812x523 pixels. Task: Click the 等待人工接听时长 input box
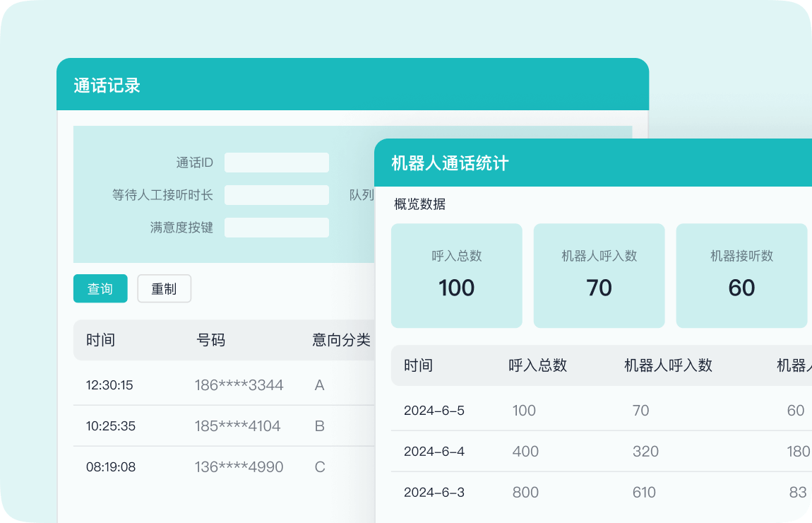click(x=276, y=195)
